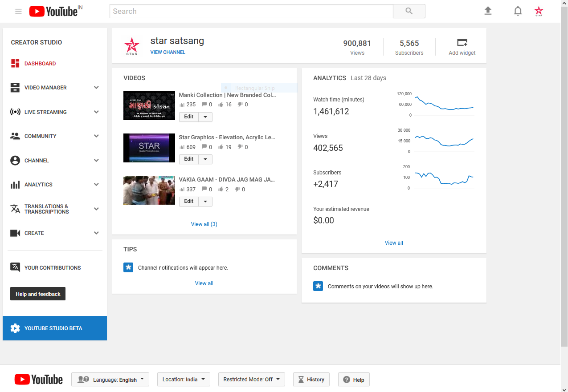This screenshot has width=568, height=392.
Task: Click the star satsang channel logo
Action: (x=131, y=46)
